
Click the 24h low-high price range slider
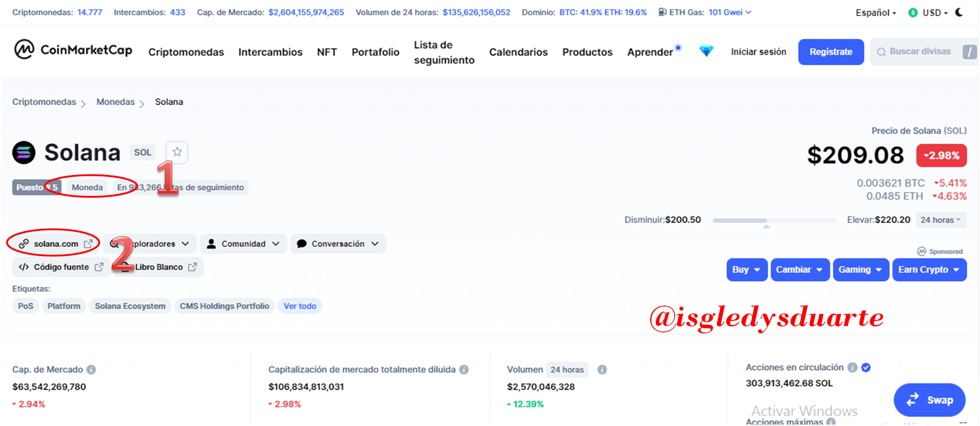[x=774, y=220]
